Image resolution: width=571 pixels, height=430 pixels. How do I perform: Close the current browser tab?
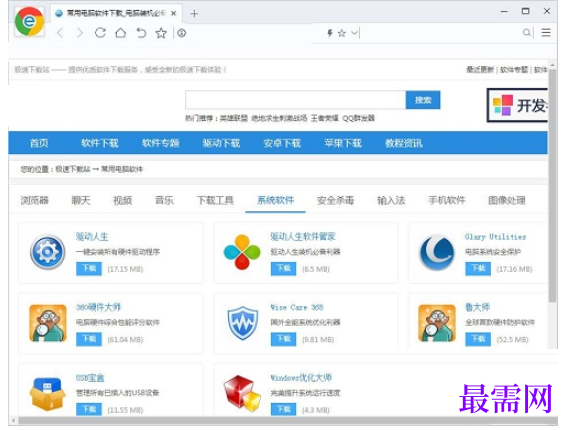(x=174, y=13)
